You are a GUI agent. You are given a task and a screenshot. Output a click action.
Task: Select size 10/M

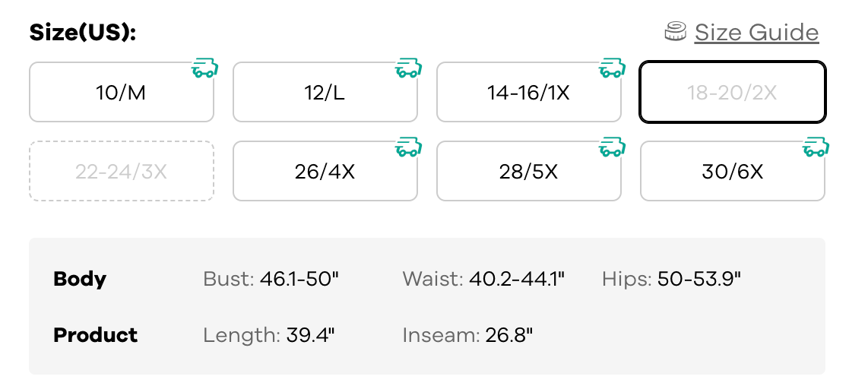click(x=121, y=93)
